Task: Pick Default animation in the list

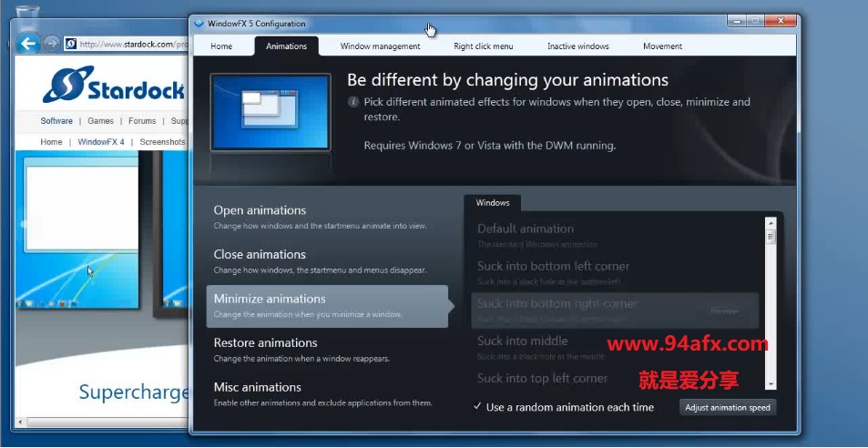Action: [x=615, y=236]
